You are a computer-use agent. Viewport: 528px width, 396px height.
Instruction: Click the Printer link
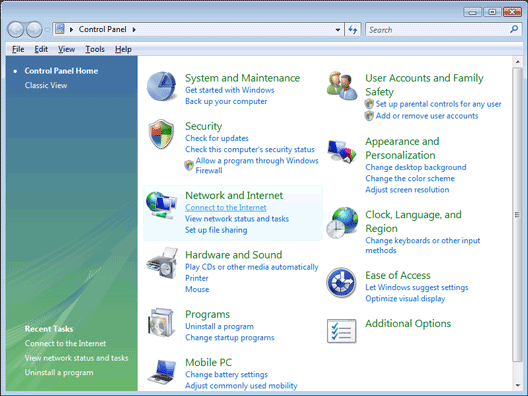pos(197,278)
